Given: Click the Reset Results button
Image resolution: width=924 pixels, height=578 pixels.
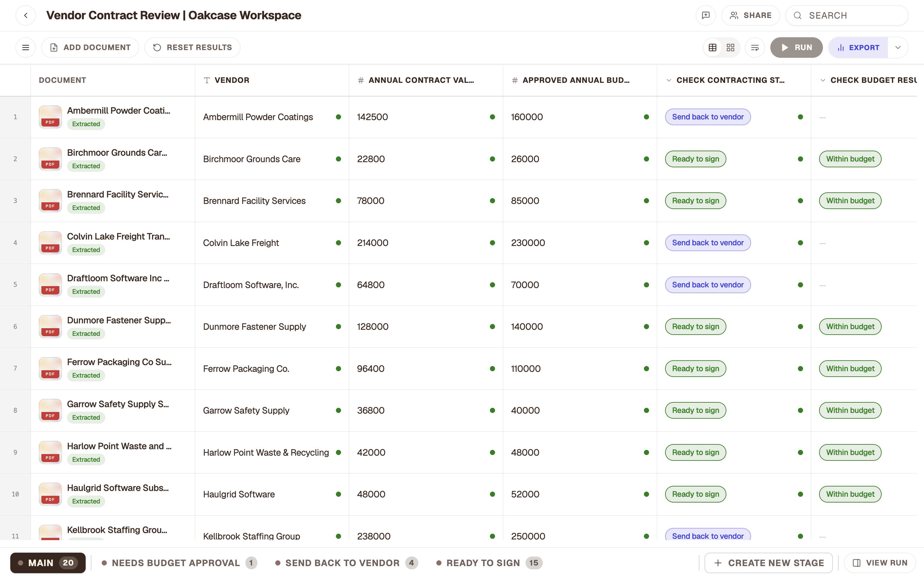Looking at the screenshot, I should 193,48.
